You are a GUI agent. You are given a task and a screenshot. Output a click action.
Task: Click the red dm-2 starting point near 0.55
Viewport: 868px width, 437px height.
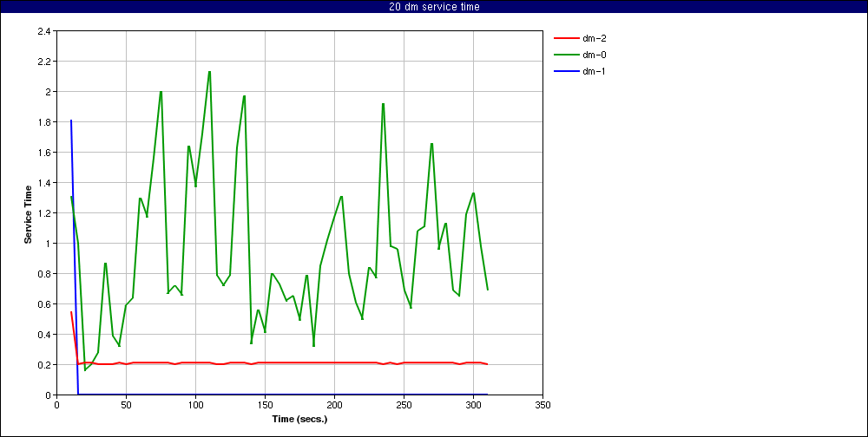[71, 312]
